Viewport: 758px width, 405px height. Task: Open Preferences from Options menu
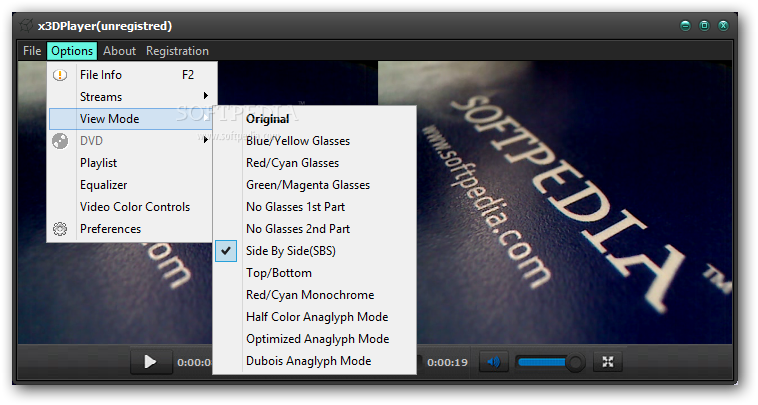[131, 229]
